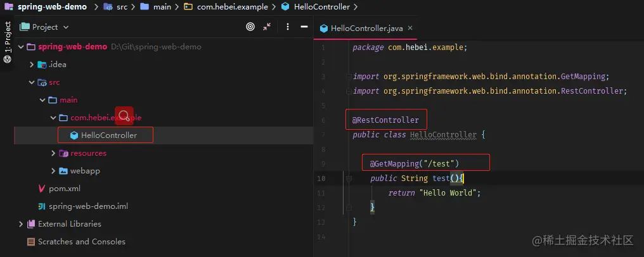Viewport: 644px width, 257px height.
Task: Click the project path D:\Git\spring-web-demo
Action: (157, 47)
